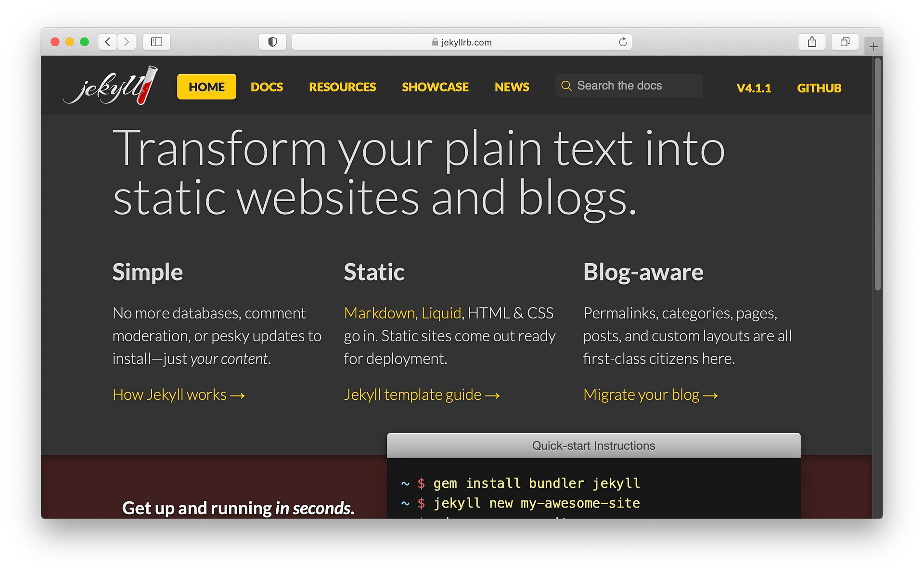Click the Blog-aware heading
This screenshot has height=573, width=924.
[643, 272]
